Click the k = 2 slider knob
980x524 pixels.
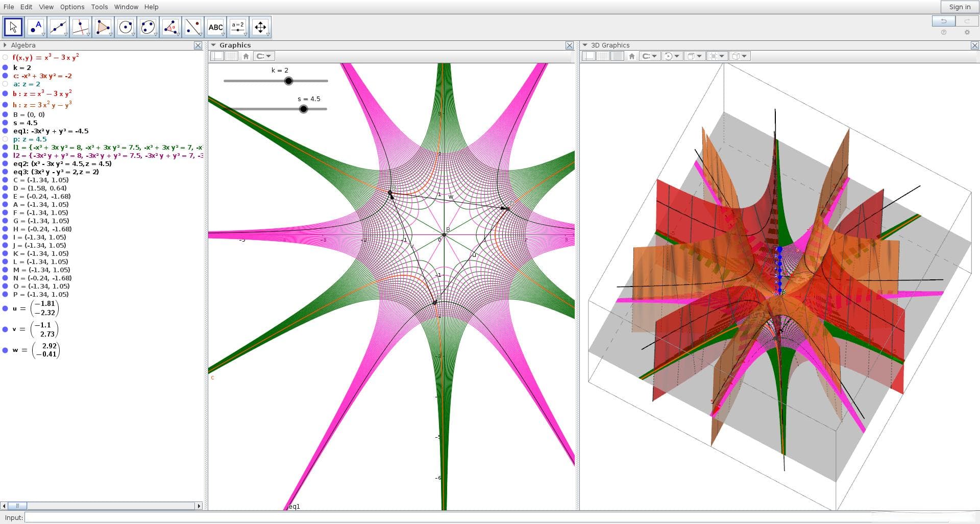click(x=288, y=81)
